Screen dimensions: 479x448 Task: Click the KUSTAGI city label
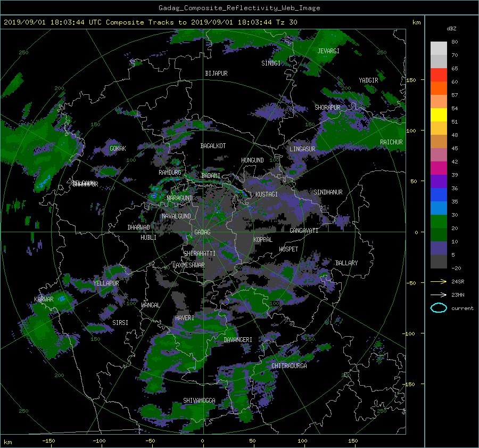pyautogui.click(x=267, y=194)
